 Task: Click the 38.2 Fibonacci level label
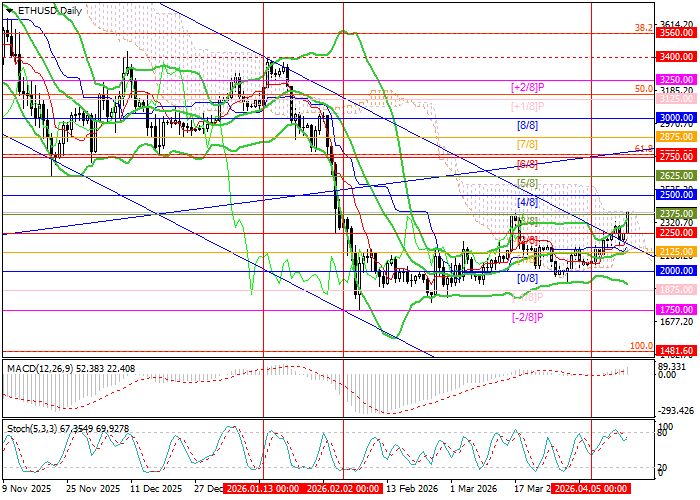[644, 29]
